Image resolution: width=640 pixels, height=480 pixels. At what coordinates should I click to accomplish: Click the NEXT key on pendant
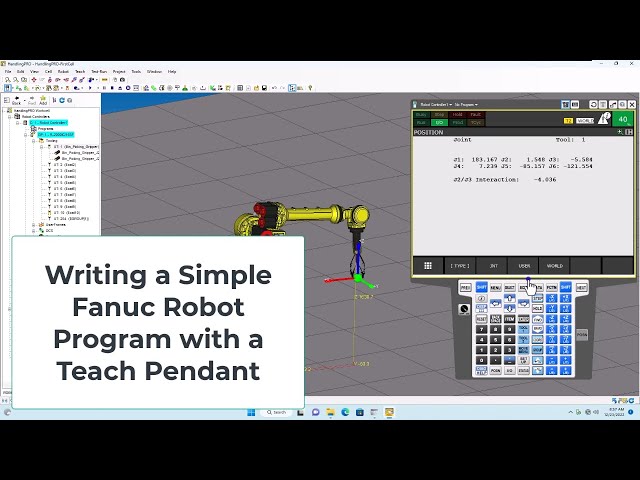coord(582,288)
